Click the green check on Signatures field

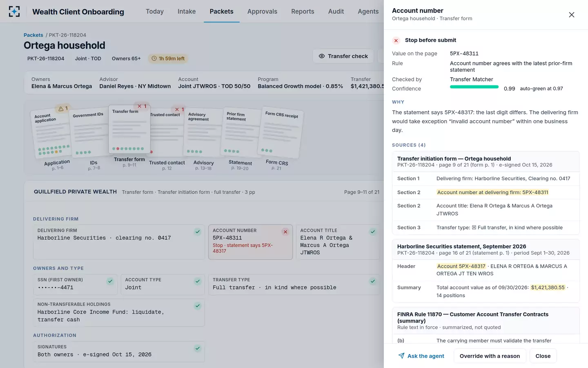(x=198, y=348)
